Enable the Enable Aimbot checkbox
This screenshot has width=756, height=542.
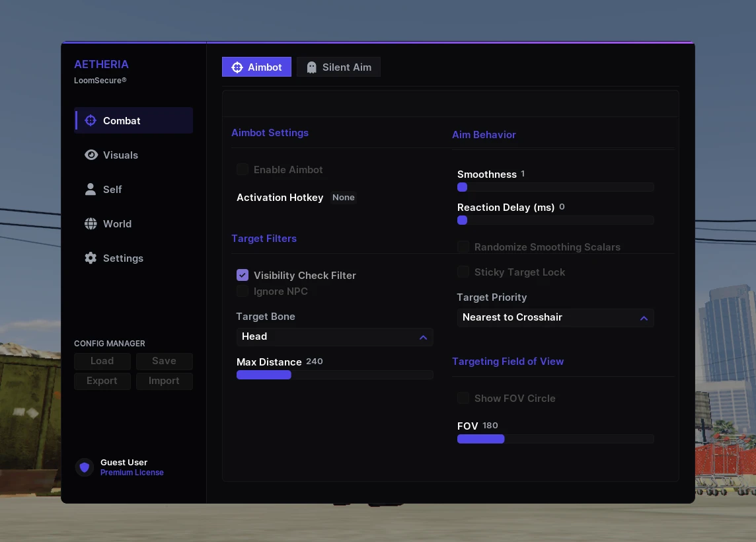243,169
